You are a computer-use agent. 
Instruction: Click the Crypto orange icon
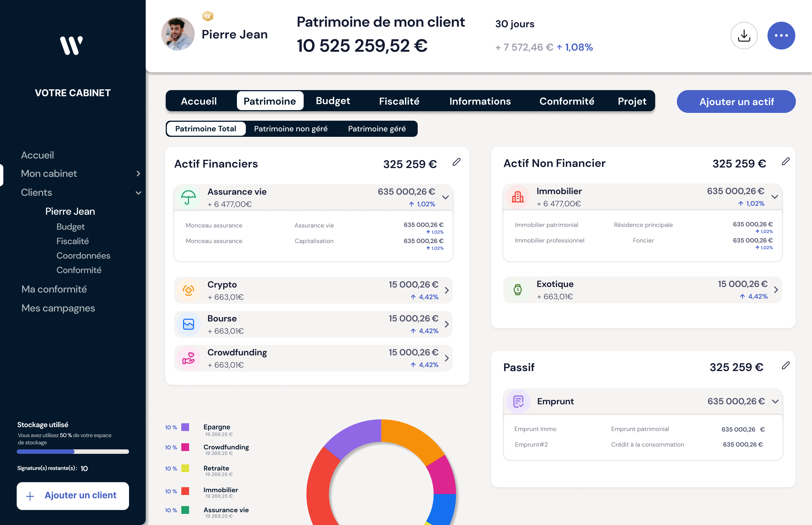tap(189, 290)
